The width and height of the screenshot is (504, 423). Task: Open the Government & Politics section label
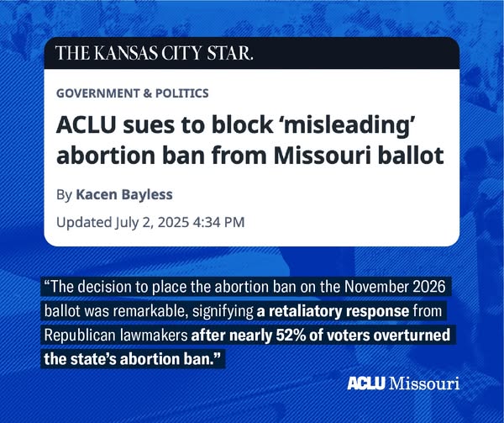(x=133, y=93)
